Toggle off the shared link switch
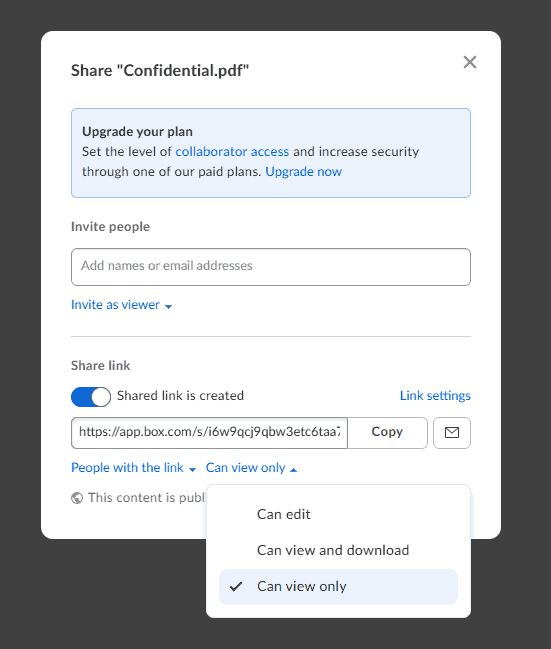The height and width of the screenshot is (649, 551). pyautogui.click(x=91, y=397)
